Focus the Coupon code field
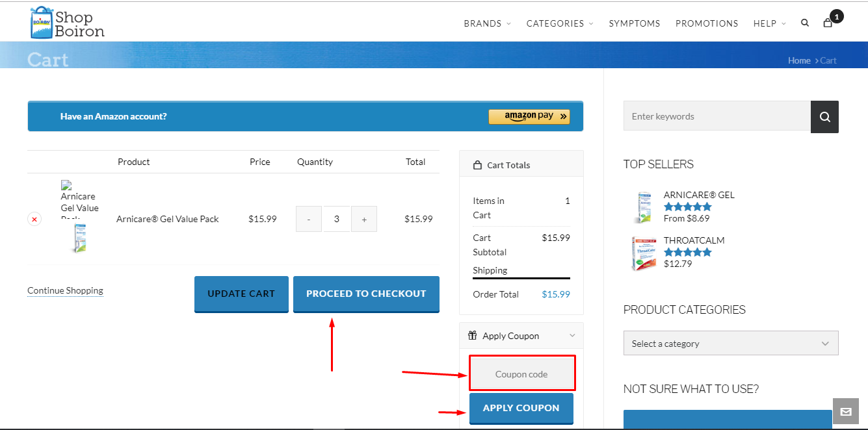Image resolution: width=868 pixels, height=430 pixels. tap(521, 374)
